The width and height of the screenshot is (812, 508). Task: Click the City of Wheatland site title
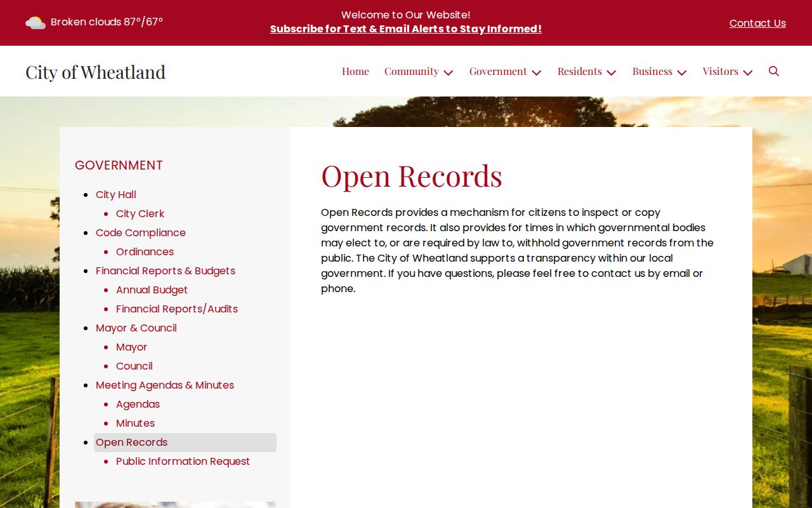96,72
